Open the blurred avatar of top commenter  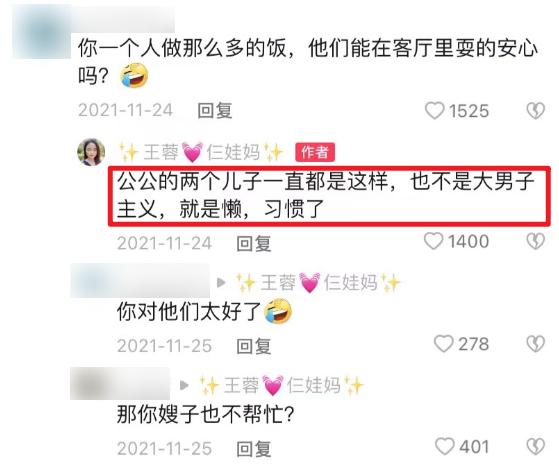click(x=42, y=32)
